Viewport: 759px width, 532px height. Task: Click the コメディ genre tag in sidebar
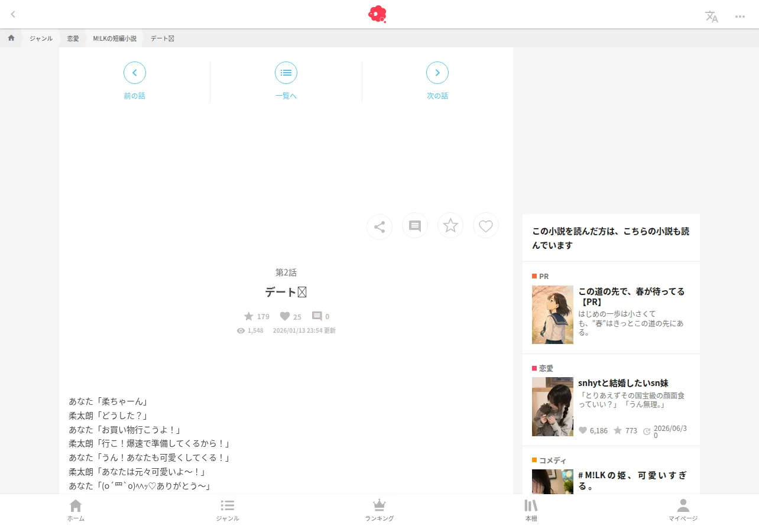click(x=549, y=460)
